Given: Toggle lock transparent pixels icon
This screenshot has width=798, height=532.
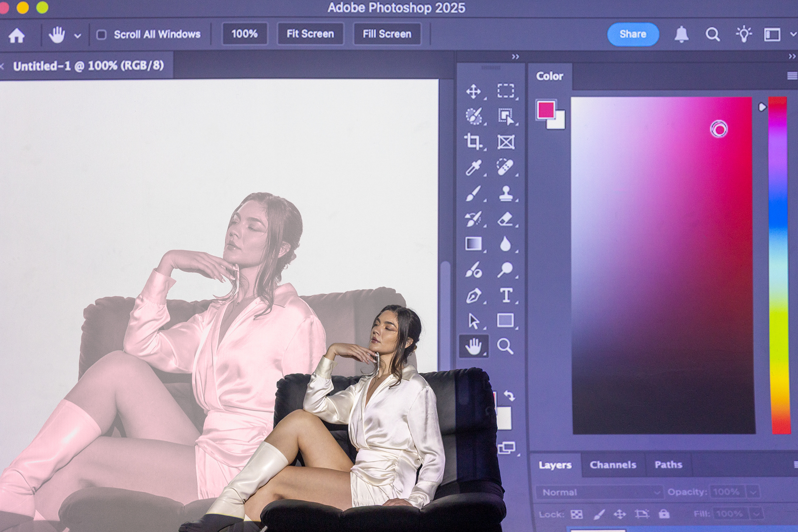Looking at the screenshot, I should (576, 515).
